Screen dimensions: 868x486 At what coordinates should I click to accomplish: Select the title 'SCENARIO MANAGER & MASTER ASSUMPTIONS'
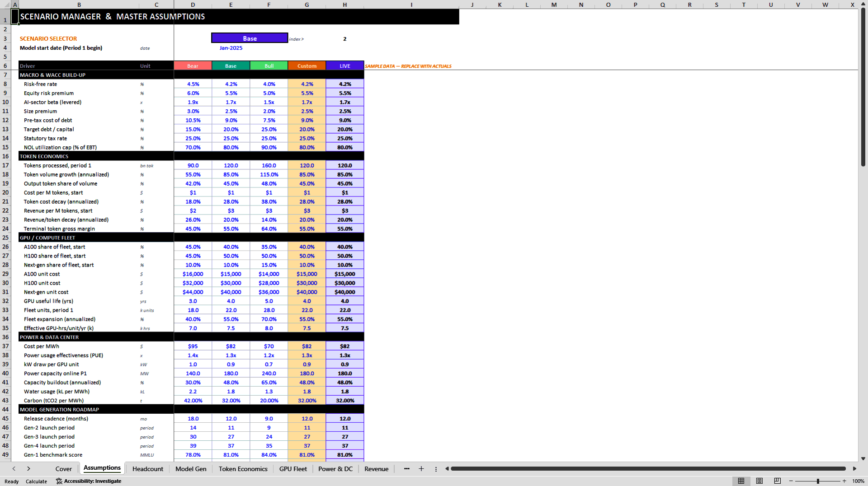click(x=113, y=17)
